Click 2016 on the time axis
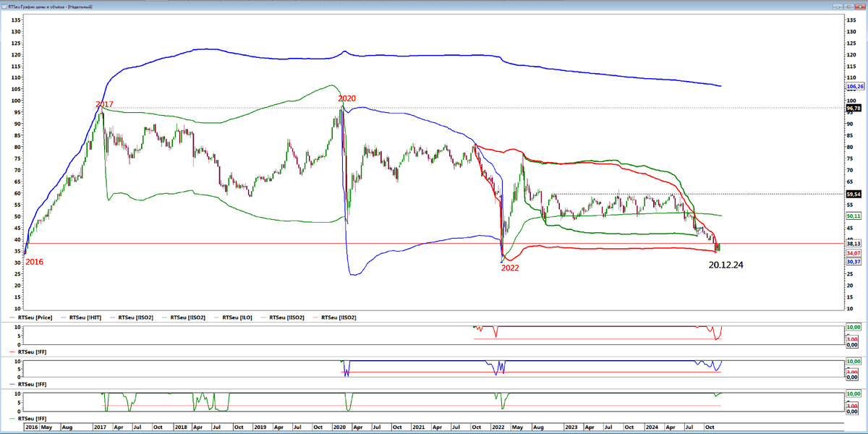The height and width of the screenshot is (434, 868). click(x=31, y=427)
